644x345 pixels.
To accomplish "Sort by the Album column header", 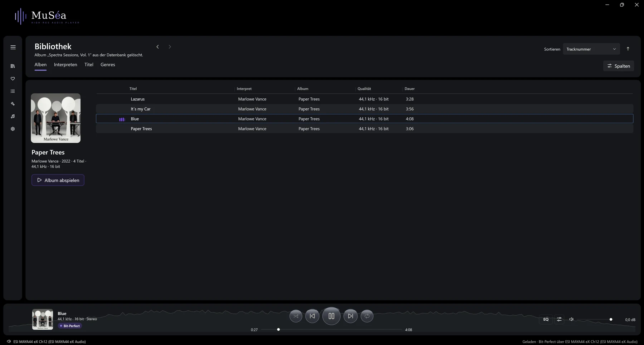I will [303, 89].
